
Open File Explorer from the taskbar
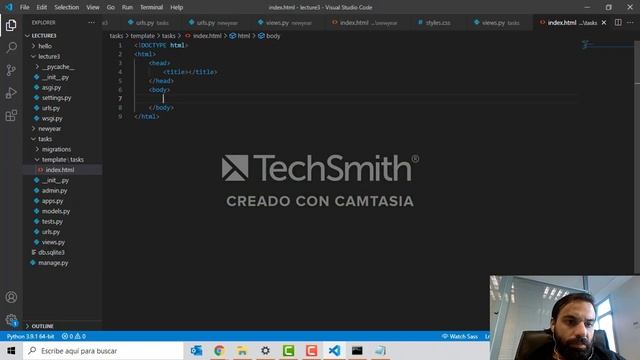click(242, 351)
